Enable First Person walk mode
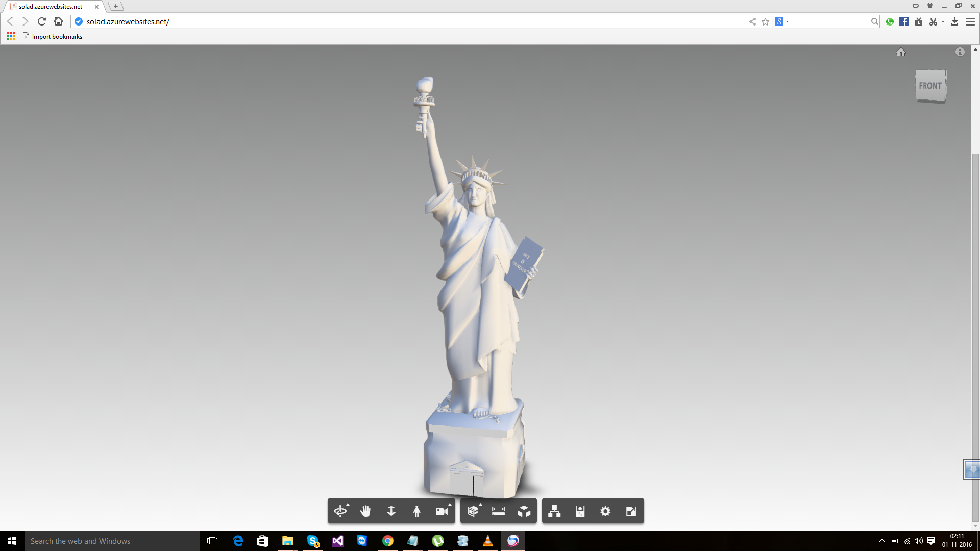 pos(416,511)
